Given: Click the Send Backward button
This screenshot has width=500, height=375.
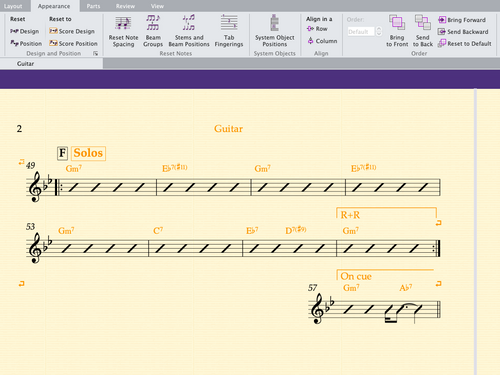Looking at the screenshot, I should pos(463,32).
